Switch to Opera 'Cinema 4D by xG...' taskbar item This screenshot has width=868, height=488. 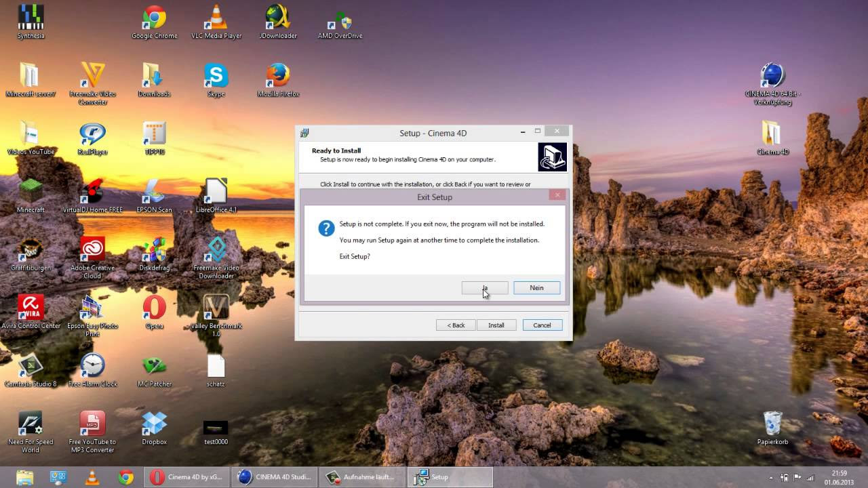pyautogui.click(x=186, y=477)
